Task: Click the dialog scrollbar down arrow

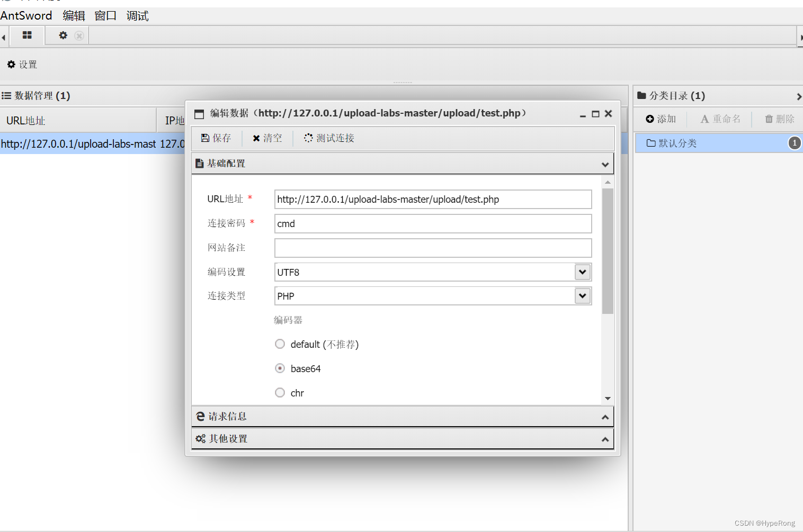Action: tap(608, 398)
